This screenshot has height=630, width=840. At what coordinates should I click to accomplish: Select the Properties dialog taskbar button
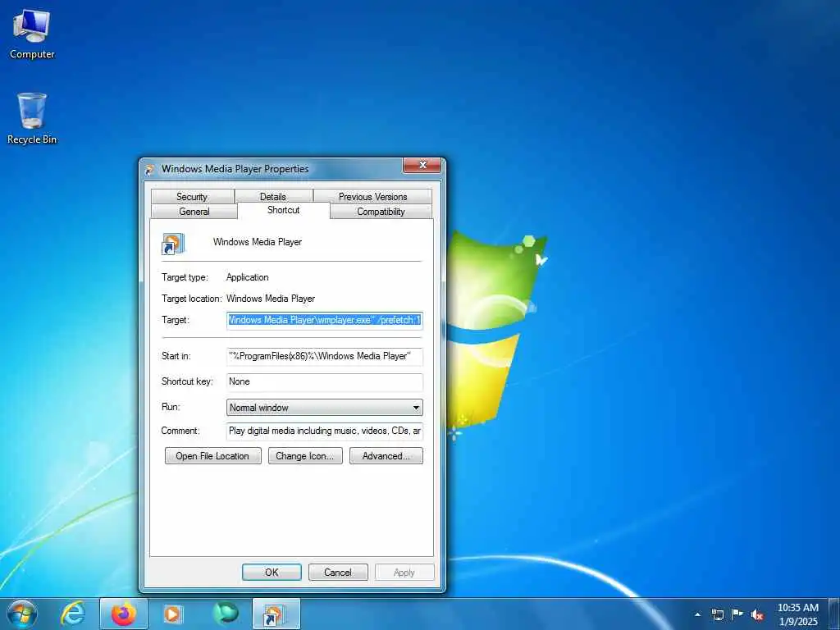tap(276, 614)
